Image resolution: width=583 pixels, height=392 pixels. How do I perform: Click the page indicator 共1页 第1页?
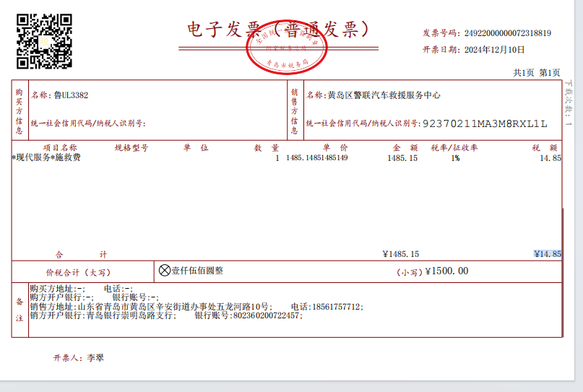click(x=536, y=73)
